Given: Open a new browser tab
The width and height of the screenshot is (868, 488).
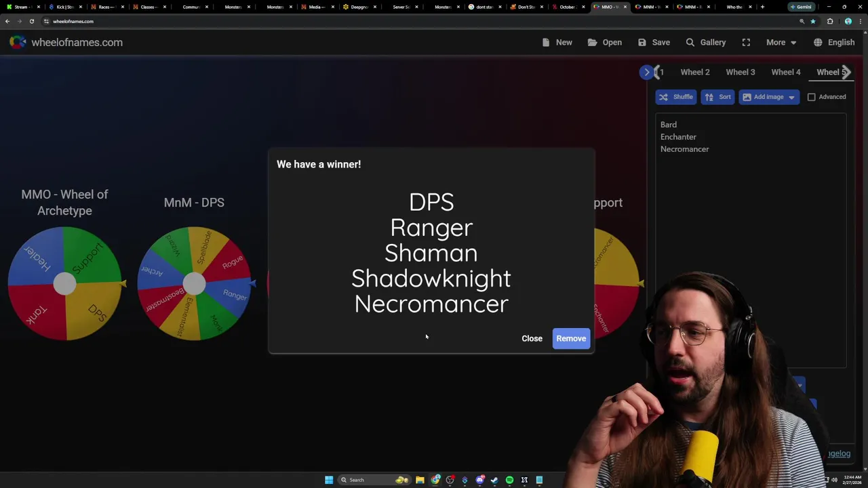Looking at the screenshot, I should click(x=762, y=7).
